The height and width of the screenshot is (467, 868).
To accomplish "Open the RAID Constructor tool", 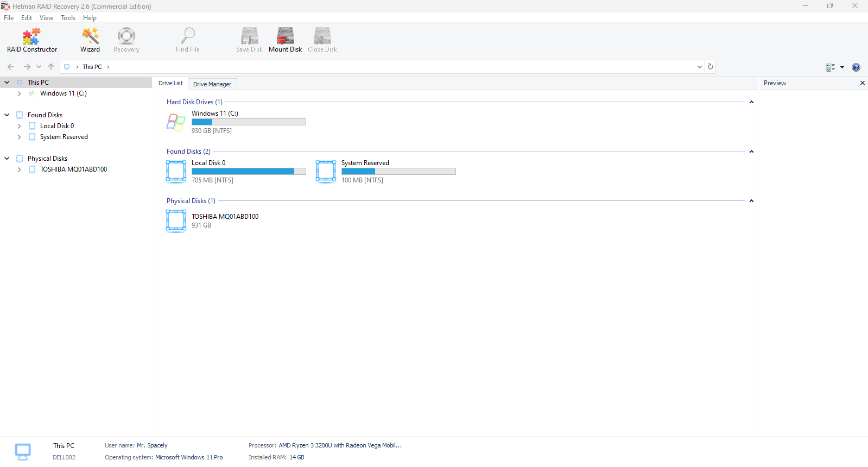I will pos(32,40).
